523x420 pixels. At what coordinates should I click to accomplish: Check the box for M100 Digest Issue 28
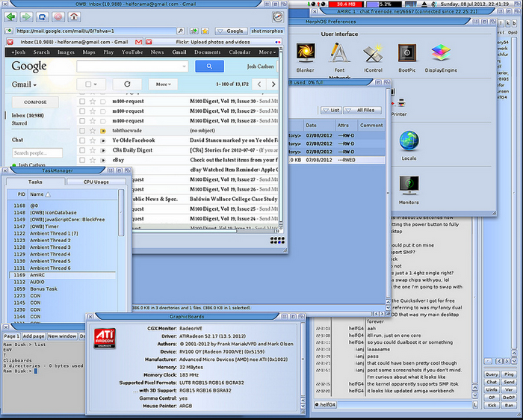(x=82, y=121)
